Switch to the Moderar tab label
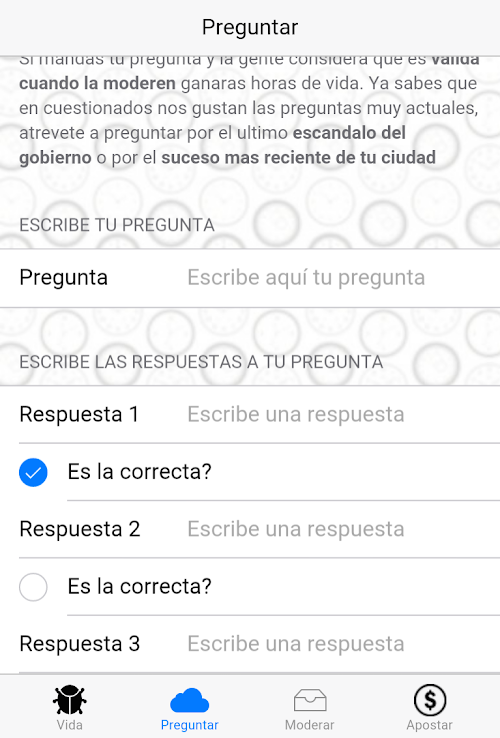Image resolution: width=500 pixels, height=738 pixels. coord(310,725)
